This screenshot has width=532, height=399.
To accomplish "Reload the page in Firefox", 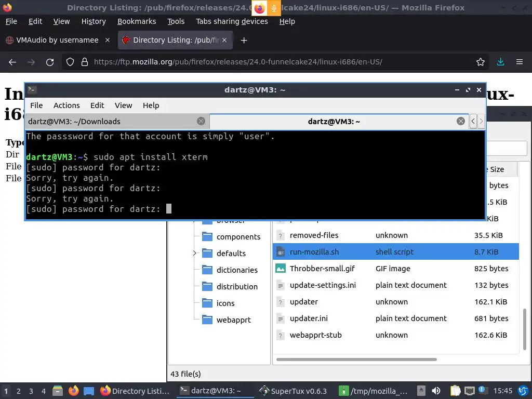I will (50, 62).
